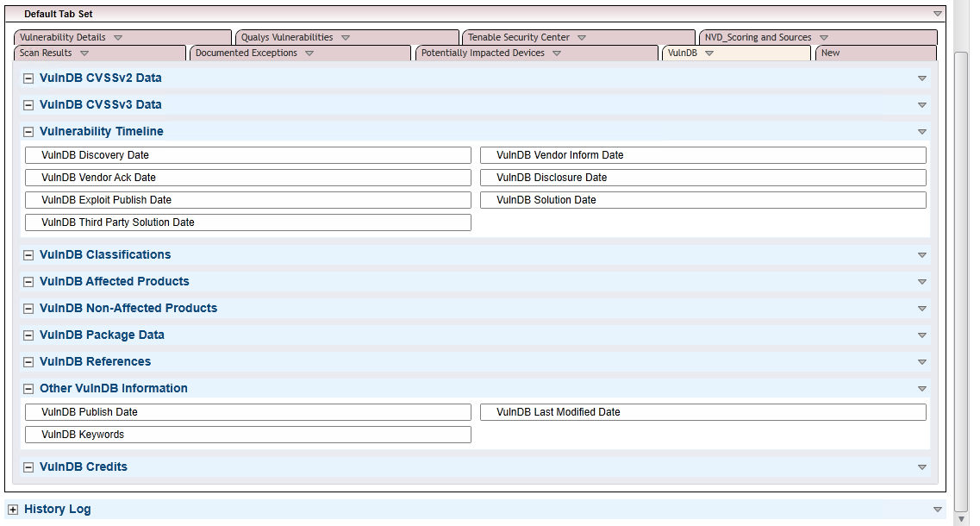The height and width of the screenshot is (526, 980).
Task: Click the Default Tab Set title
Action: 58,14
